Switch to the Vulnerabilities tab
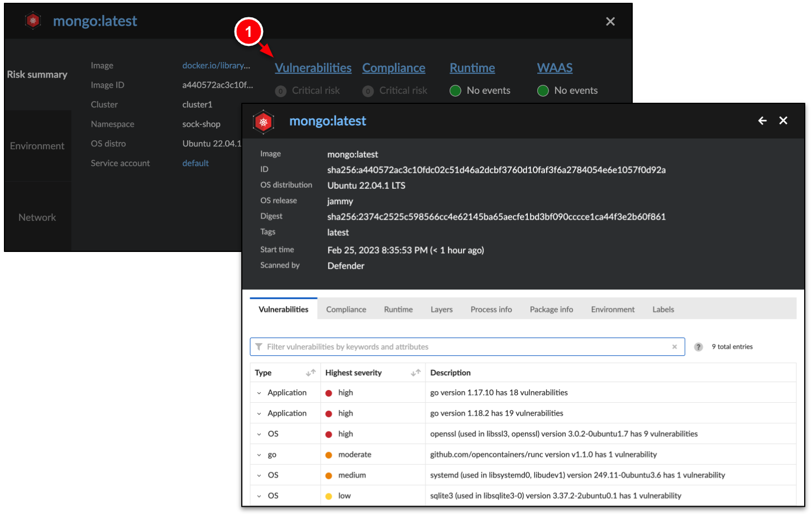The height and width of the screenshot is (514, 812). [284, 309]
